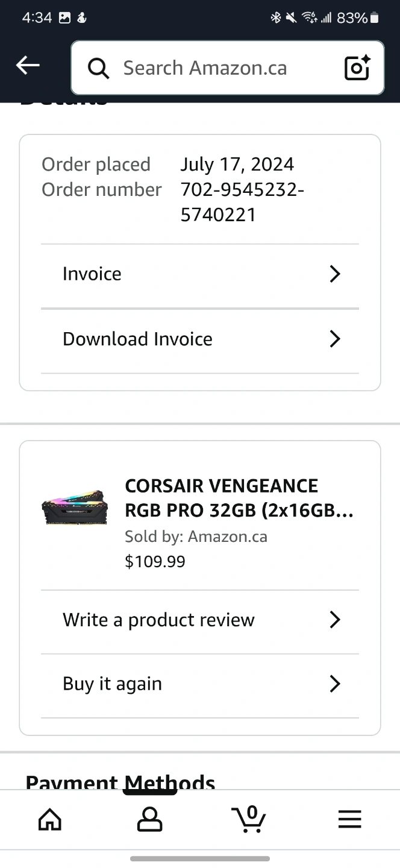
Task: Select the Download Invoice row
Action: click(200, 339)
